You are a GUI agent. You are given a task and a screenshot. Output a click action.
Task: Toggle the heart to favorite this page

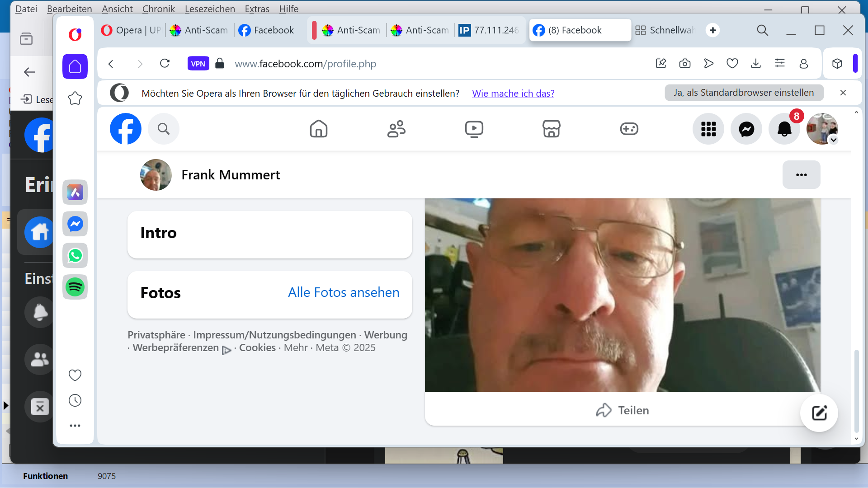click(732, 63)
